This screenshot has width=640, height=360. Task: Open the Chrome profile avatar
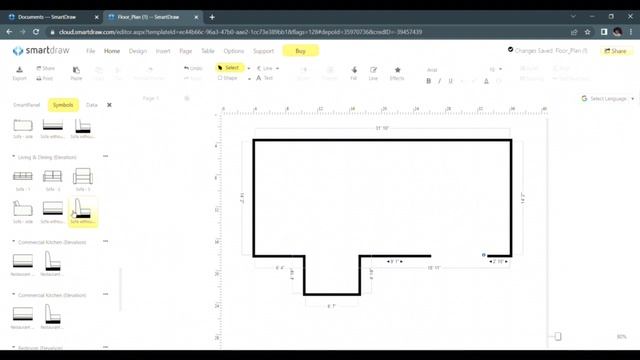617,32
